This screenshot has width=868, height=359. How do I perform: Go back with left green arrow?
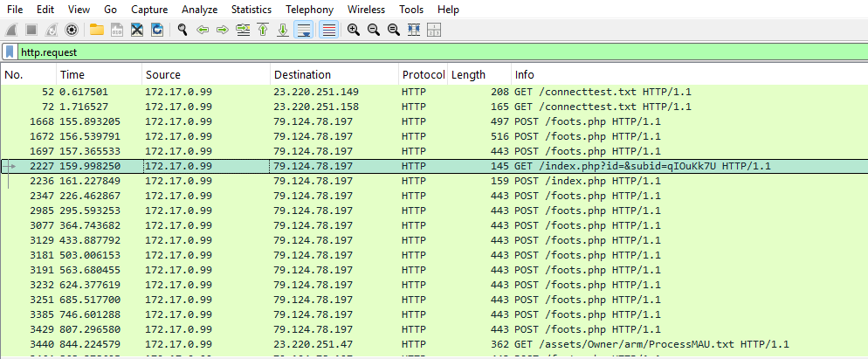[203, 30]
